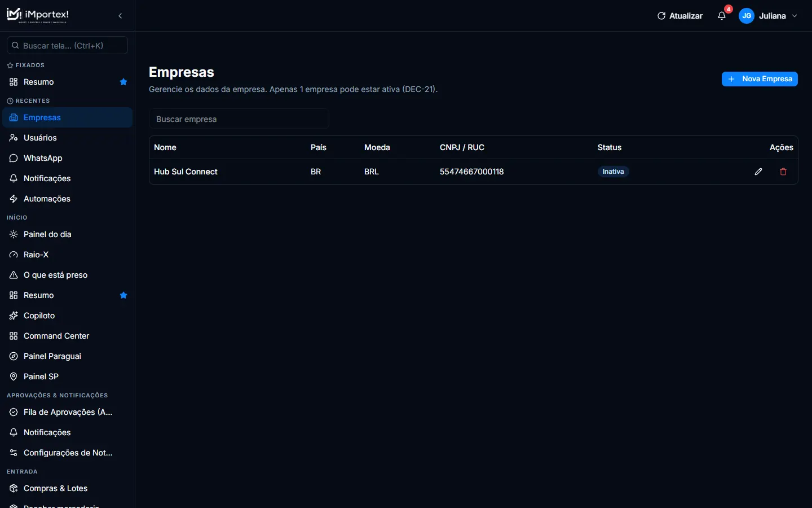Open Compras & Lotes
The height and width of the screenshot is (508, 812).
click(68, 488)
